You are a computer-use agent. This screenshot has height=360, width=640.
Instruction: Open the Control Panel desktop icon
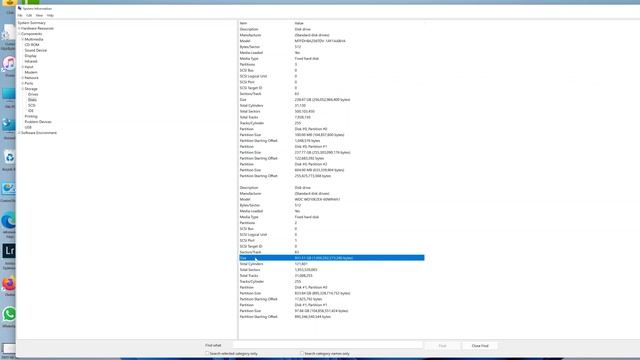[x=9, y=190]
